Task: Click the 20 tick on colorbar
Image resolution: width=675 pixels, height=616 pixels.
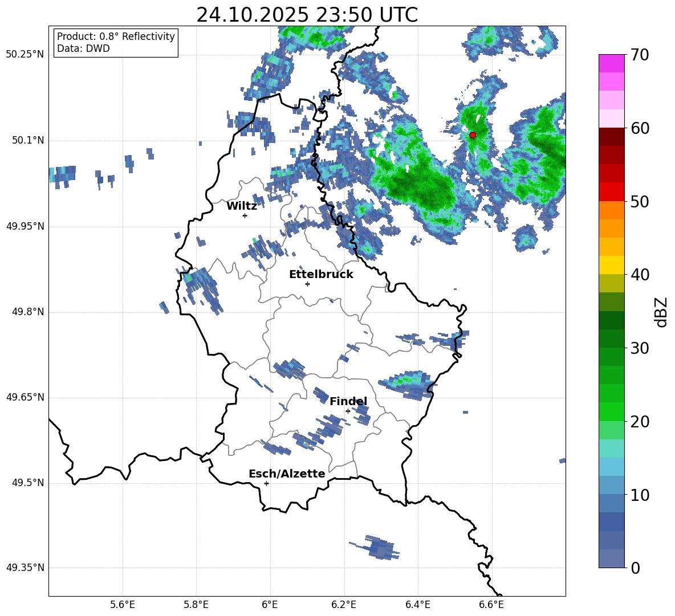Action: point(639,422)
